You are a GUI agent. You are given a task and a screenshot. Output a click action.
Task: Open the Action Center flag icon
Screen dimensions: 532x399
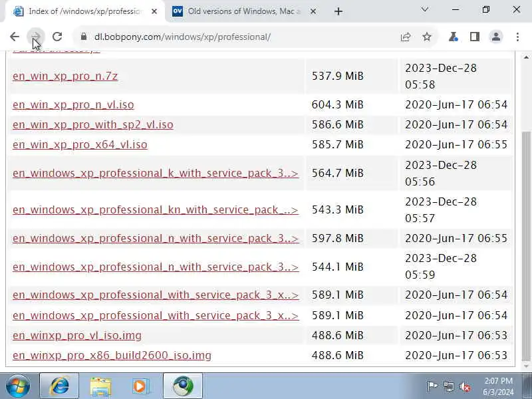point(432,386)
